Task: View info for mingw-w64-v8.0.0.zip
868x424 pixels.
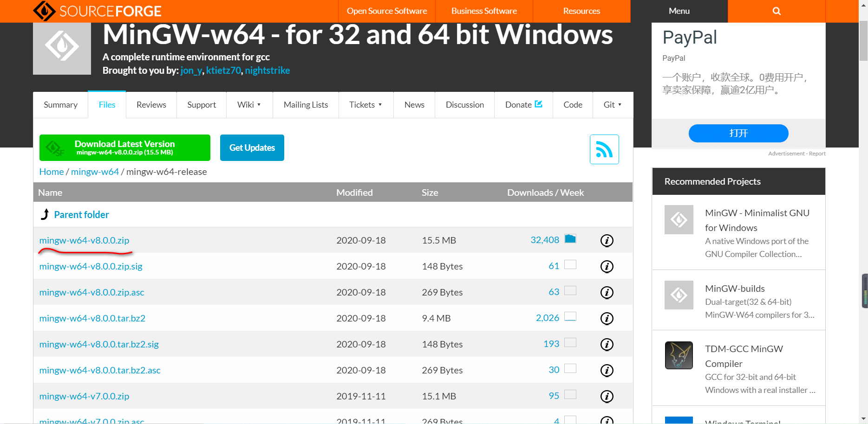Action: click(607, 240)
